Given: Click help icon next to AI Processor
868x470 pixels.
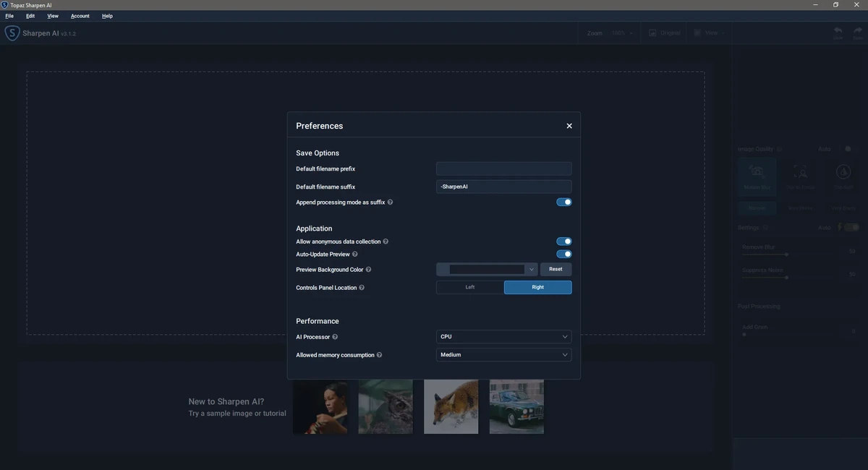Looking at the screenshot, I should tap(335, 337).
